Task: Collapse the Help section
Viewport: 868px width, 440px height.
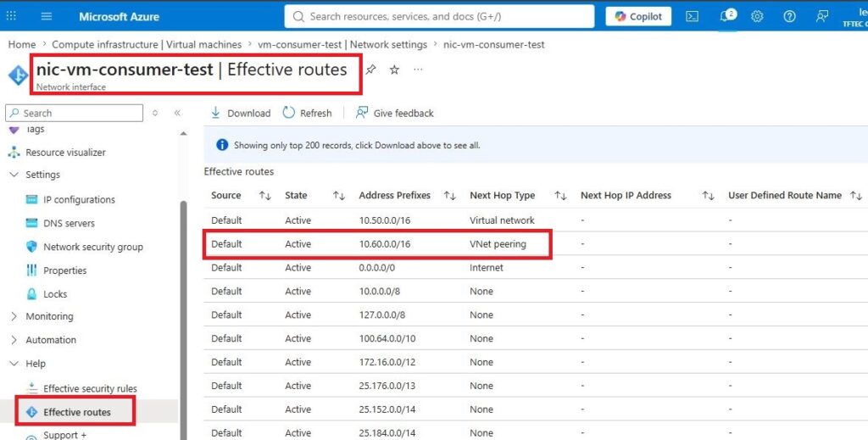Action: pos(14,364)
